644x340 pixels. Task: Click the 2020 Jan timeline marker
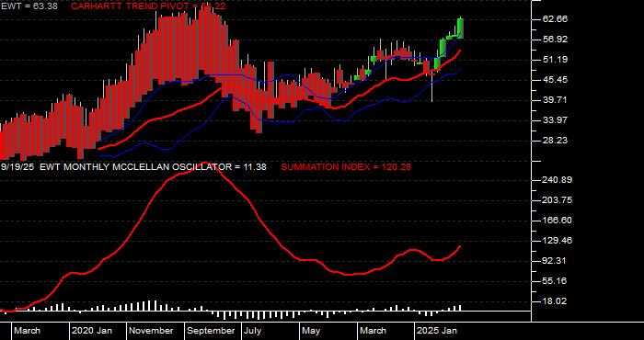(x=92, y=331)
